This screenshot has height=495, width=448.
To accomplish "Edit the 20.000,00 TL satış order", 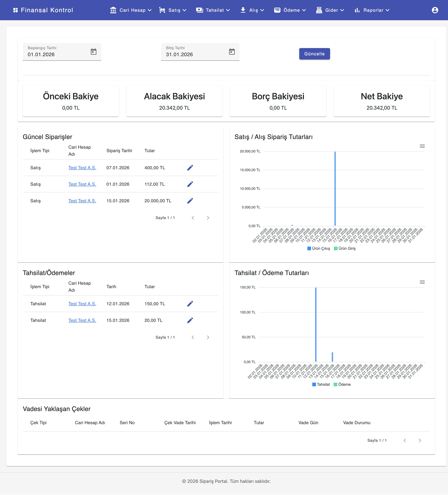I will point(190,201).
